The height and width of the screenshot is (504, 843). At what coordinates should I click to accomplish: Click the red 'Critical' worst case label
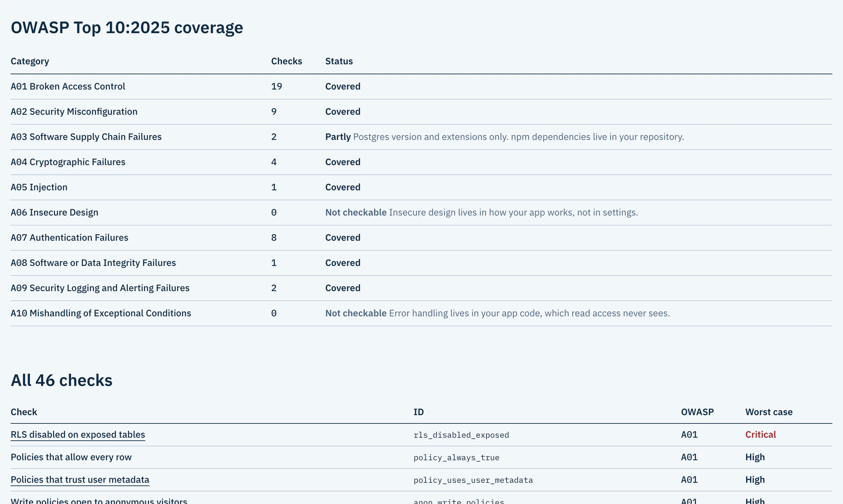760,435
